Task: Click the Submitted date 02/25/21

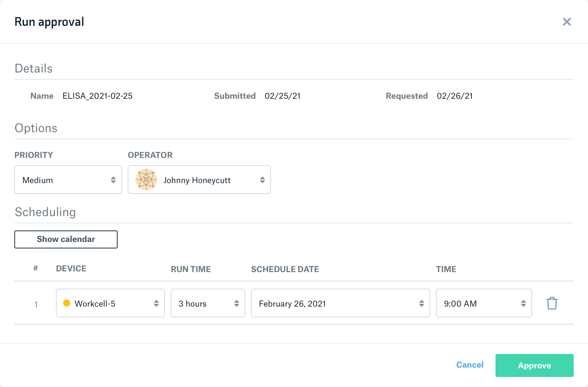Action: pyautogui.click(x=283, y=96)
